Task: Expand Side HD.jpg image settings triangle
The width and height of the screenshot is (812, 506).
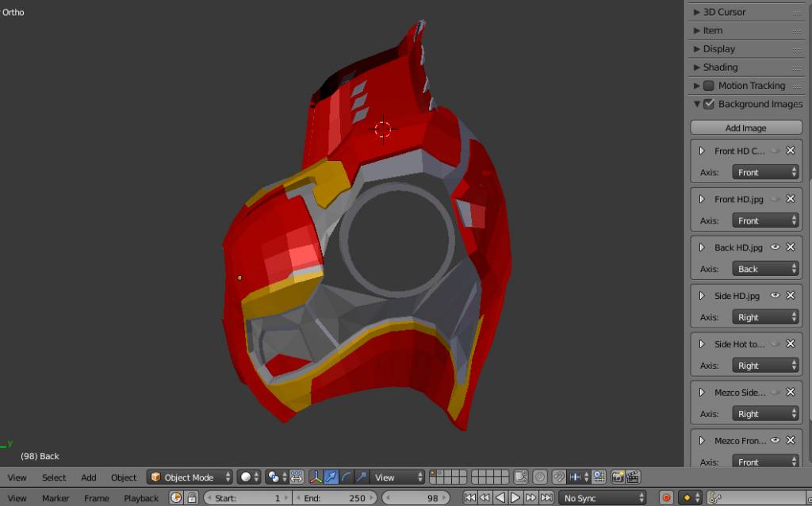Action: pyautogui.click(x=703, y=295)
